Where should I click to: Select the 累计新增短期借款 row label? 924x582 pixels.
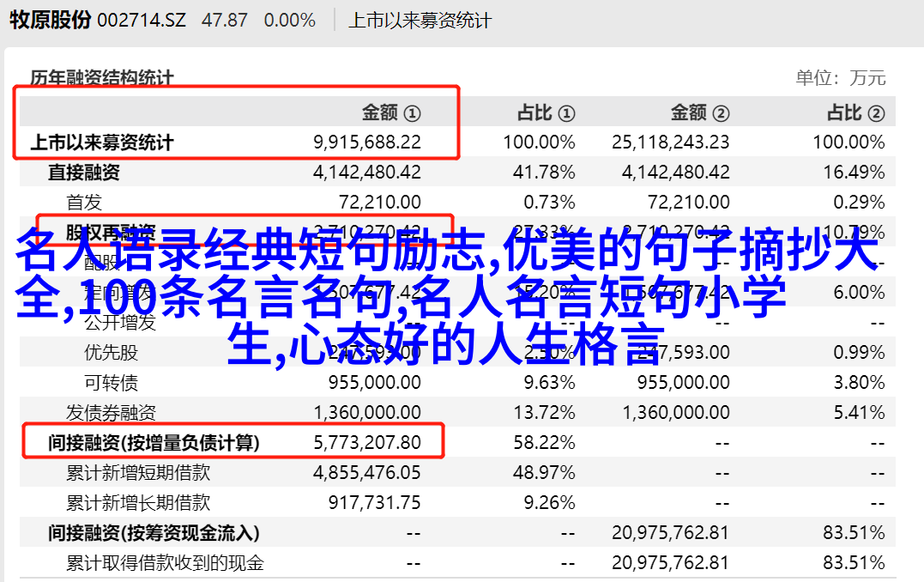(138, 473)
